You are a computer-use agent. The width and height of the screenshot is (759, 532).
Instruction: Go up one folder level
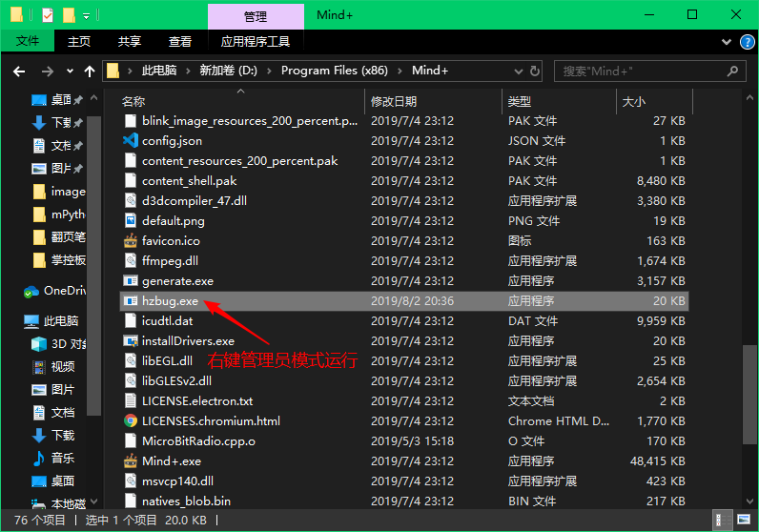click(x=90, y=72)
